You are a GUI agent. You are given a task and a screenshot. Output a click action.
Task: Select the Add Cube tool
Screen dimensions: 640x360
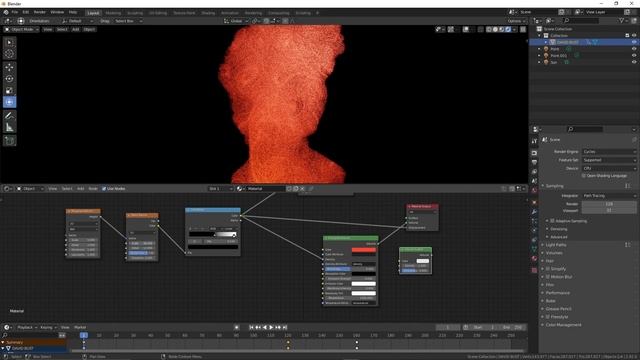point(9,141)
